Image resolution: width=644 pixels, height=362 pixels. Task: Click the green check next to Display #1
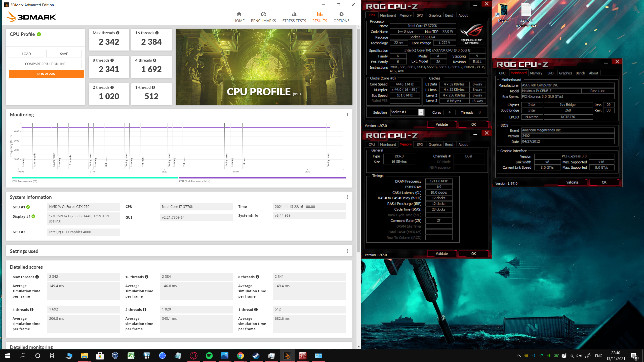[33, 216]
